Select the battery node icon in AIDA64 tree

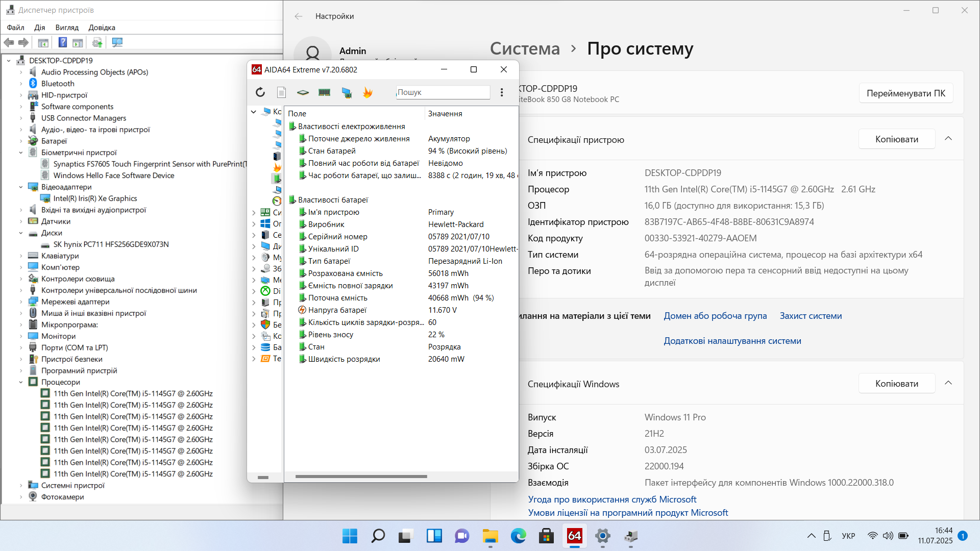pos(277,179)
